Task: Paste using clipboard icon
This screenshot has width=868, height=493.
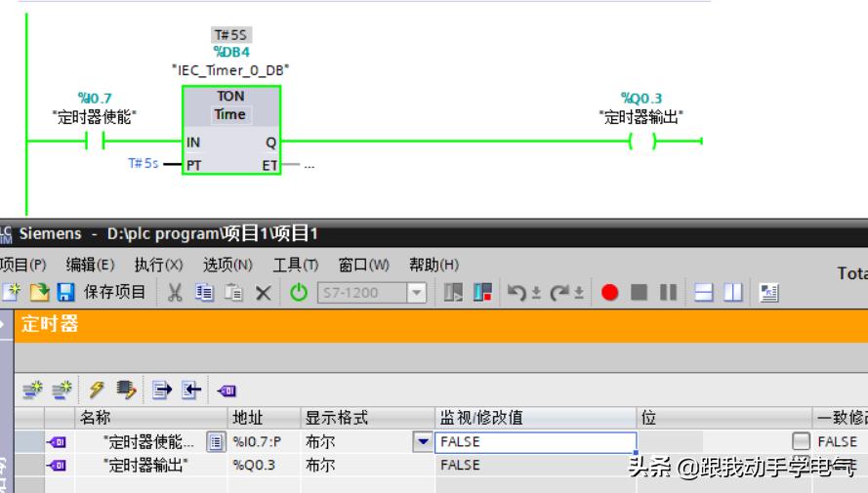Action: click(x=233, y=292)
